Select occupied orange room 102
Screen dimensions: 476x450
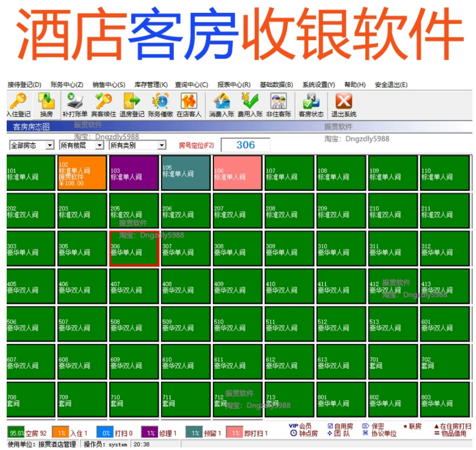click(x=82, y=173)
